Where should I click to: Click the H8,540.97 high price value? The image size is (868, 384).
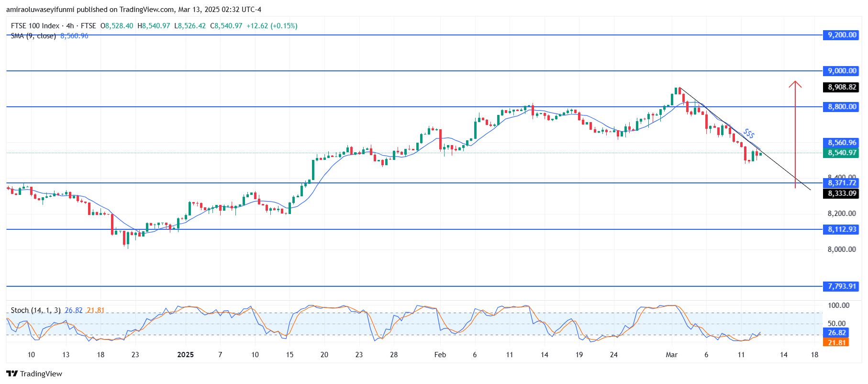click(x=154, y=26)
